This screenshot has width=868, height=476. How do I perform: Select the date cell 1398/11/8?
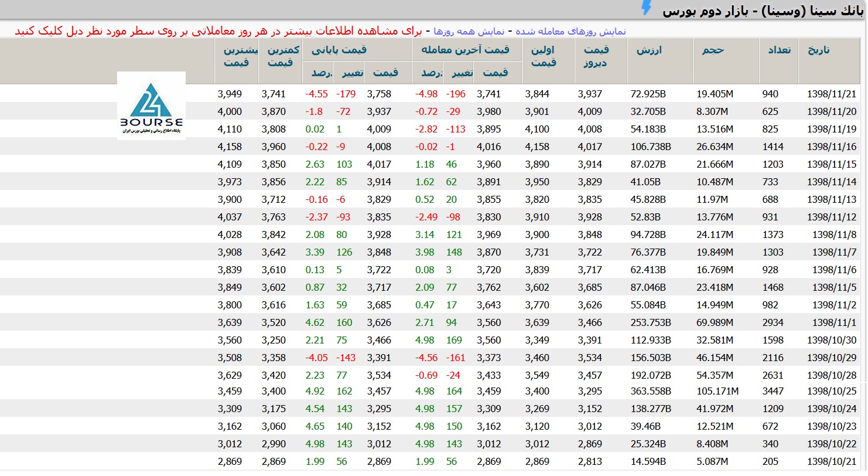[834, 234]
